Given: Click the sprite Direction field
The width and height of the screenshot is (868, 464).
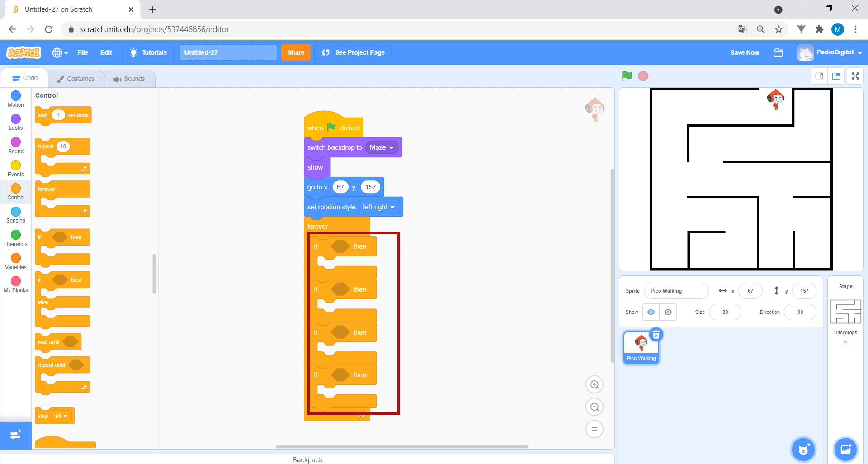Looking at the screenshot, I should pyautogui.click(x=800, y=312).
